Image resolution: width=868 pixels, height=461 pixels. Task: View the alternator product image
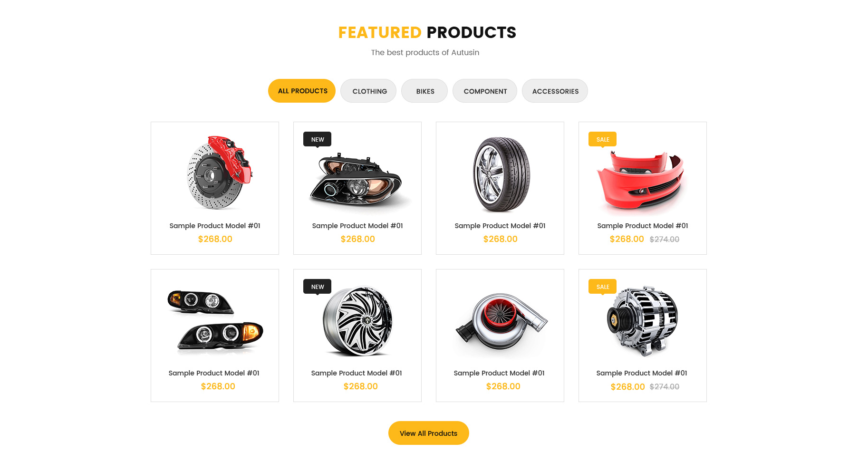pos(643,321)
